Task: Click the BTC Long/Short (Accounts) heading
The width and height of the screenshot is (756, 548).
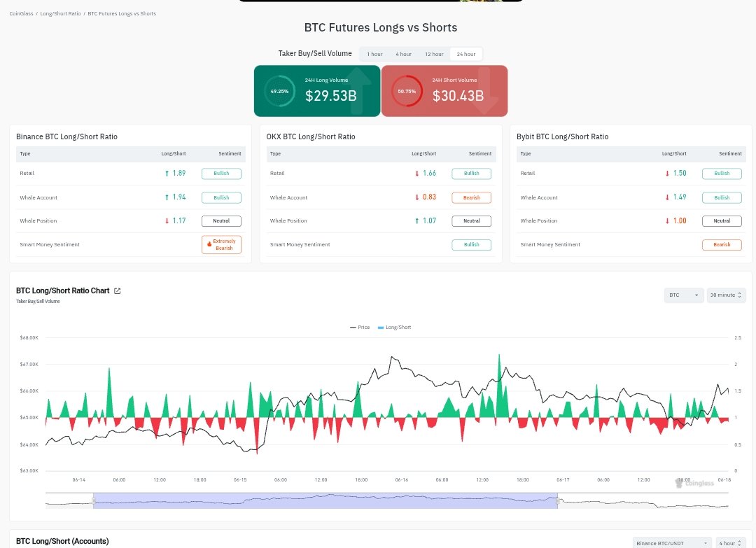Action: 62,541
